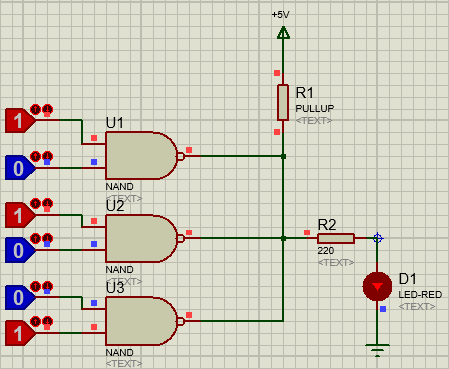Viewport: 449px width, 369px height.
Task: Click the NAND label under U2
Action: tap(119, 269)
